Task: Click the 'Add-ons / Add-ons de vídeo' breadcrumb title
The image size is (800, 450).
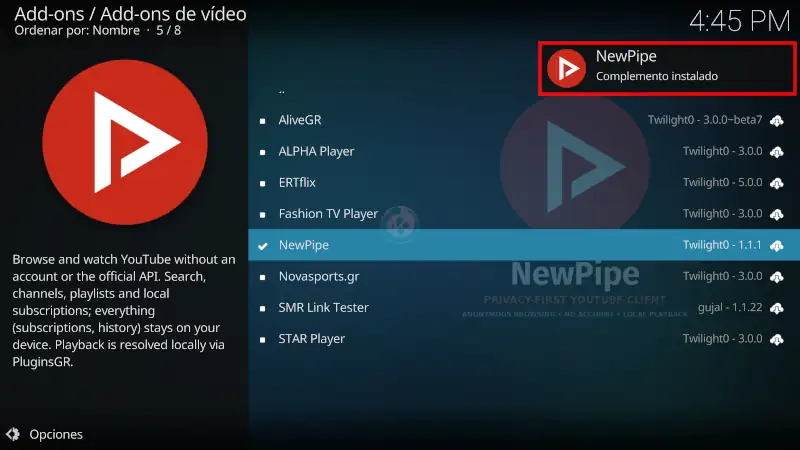Action: pos(130,14)
